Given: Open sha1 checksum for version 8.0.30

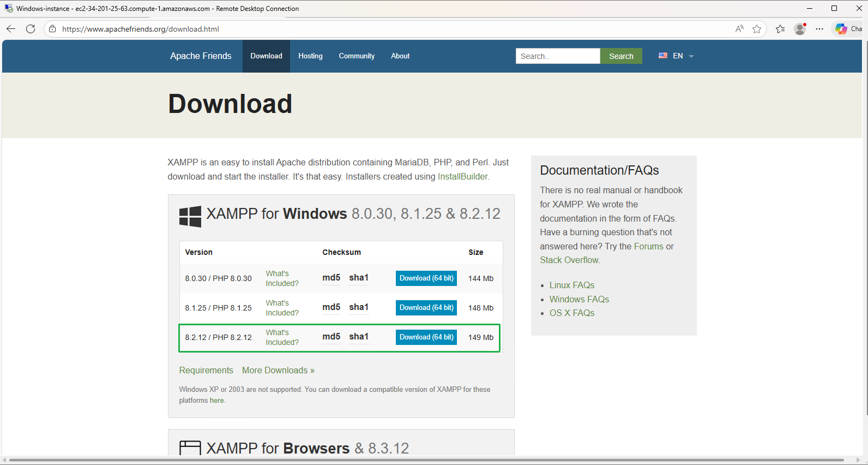Looking at the screenshot, I should click(359, 278).
